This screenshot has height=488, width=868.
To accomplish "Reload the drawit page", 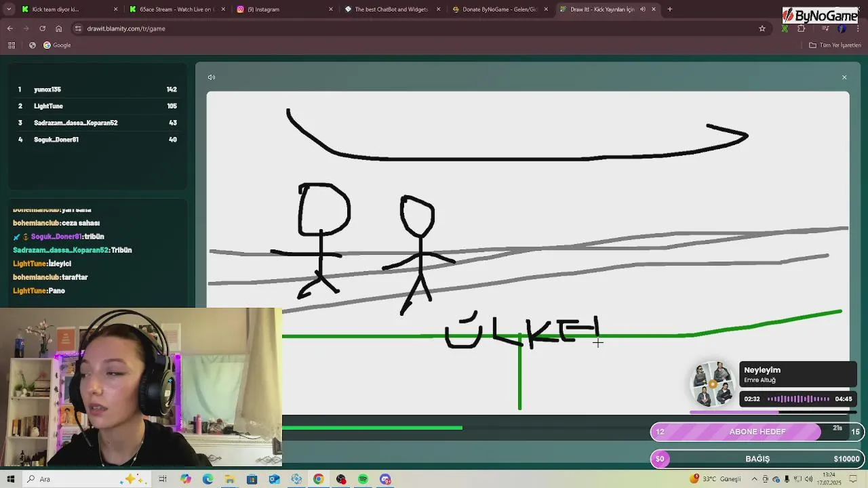I will click(x=43, y=28).
